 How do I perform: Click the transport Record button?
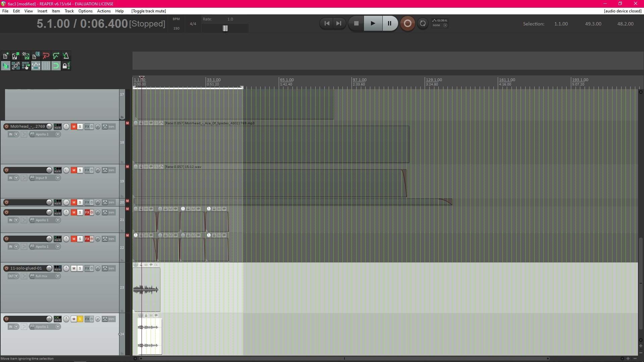point(408,23)
